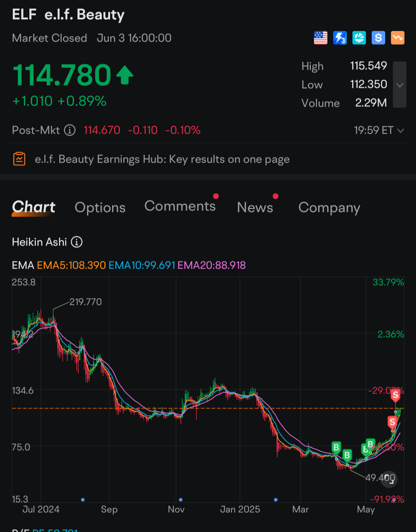The image size is (416, 532).
Task: Tap the EMA indicator label
Action: pyautogui.click(x=23, y=265)
